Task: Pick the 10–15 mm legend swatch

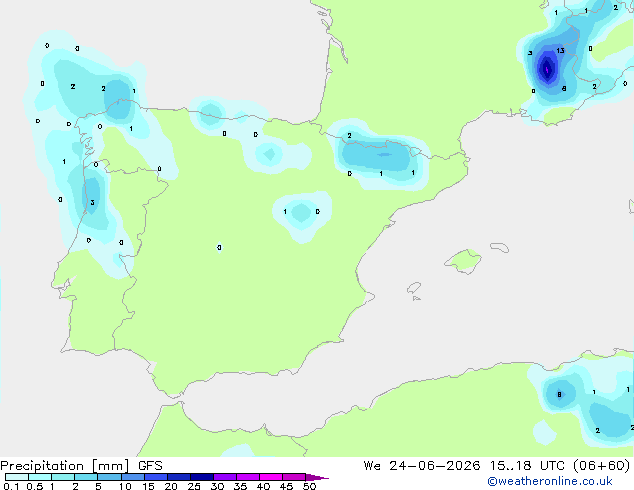Action: pyautogui.click(x=133, y=477)
